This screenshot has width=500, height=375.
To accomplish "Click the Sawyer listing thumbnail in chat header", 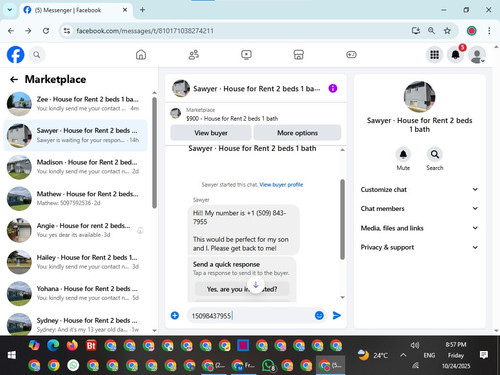I will tap(181, 88).
